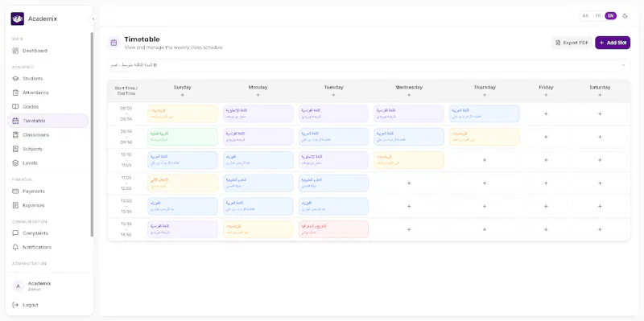Add Saturday slot in the 13:55 row
Screen dimensions: 644x321
pos(600,229)
